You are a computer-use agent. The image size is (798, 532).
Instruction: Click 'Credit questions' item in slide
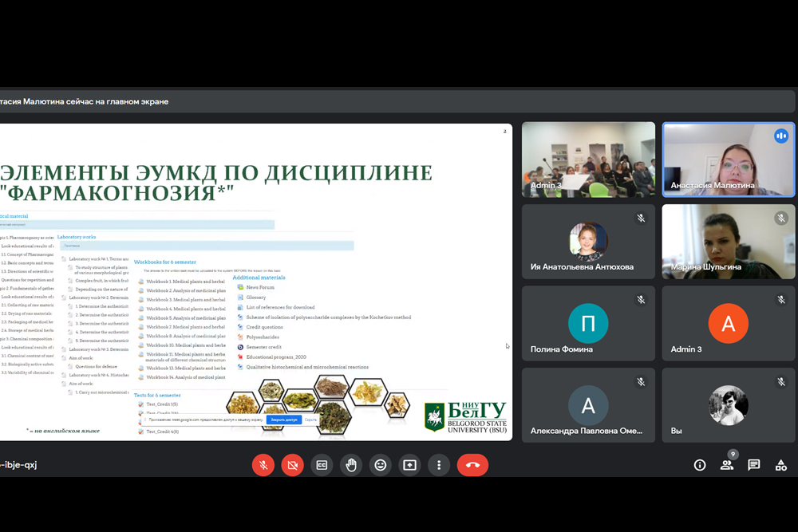[x=265, y=327]
